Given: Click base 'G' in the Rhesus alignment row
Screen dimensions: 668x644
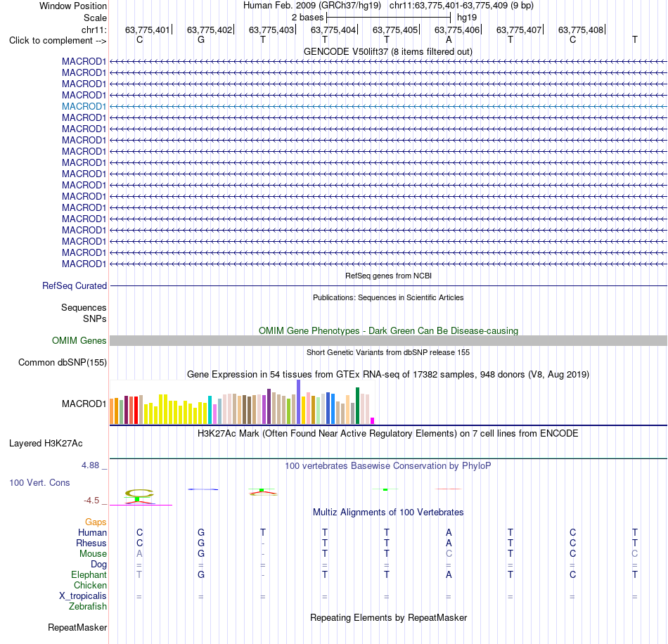Looking at the screenshot, I should [x=201, y=543].
